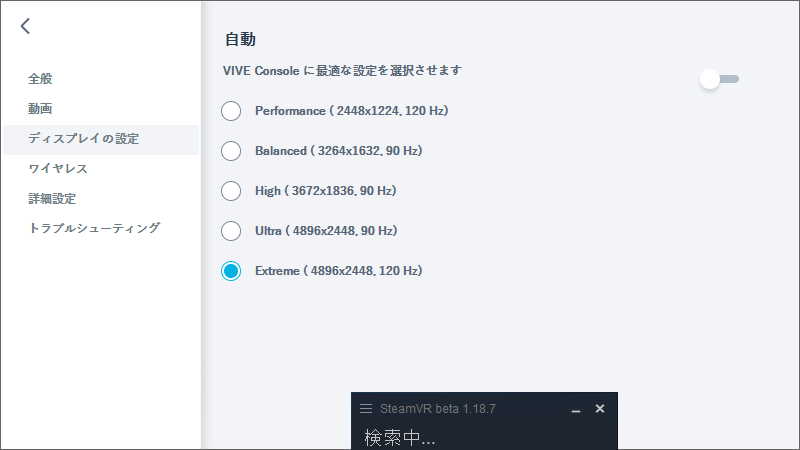This screenshot has height=450, width=800.
Task: Go to the ワイヤレス settings section
Action: pos(58,168)
